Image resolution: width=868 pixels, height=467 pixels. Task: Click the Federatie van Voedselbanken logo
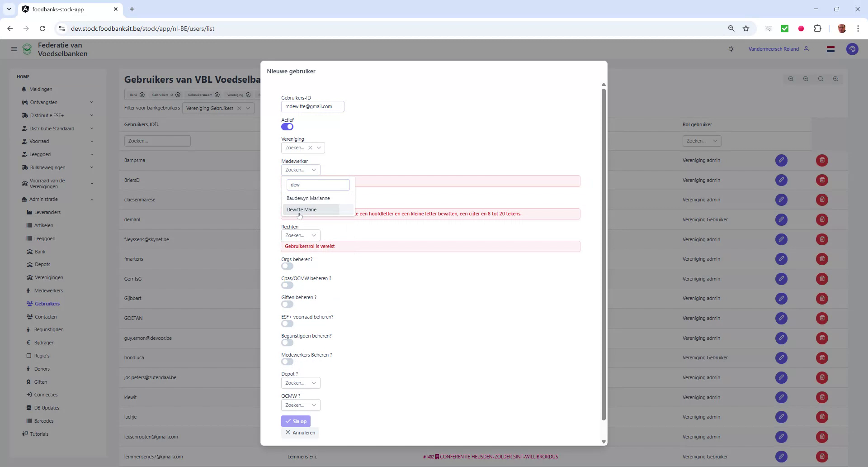[x=27, y=49]
